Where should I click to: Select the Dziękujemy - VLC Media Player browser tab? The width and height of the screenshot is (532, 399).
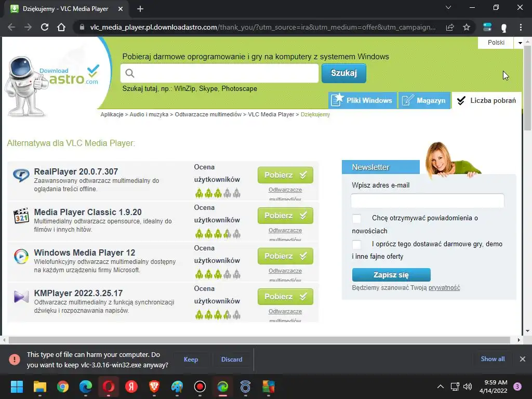coord(66,9)
